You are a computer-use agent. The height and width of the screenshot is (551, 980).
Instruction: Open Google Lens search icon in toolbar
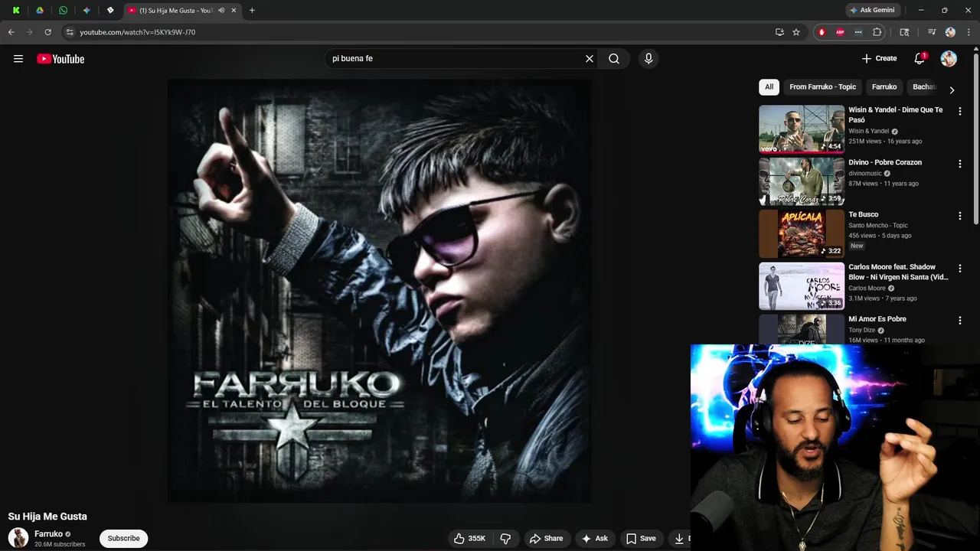[x=904, y=32]
